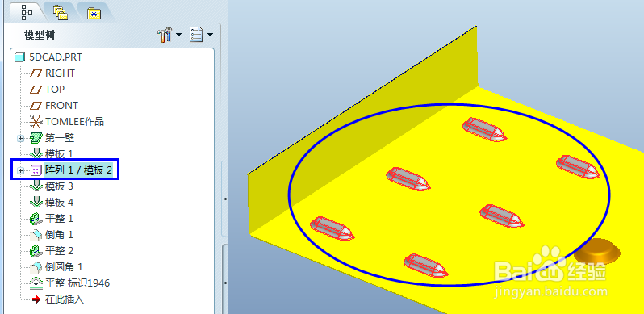644x314 pixels.
Task: Select the 模板 3 form feature
Action: pos(59,186)
